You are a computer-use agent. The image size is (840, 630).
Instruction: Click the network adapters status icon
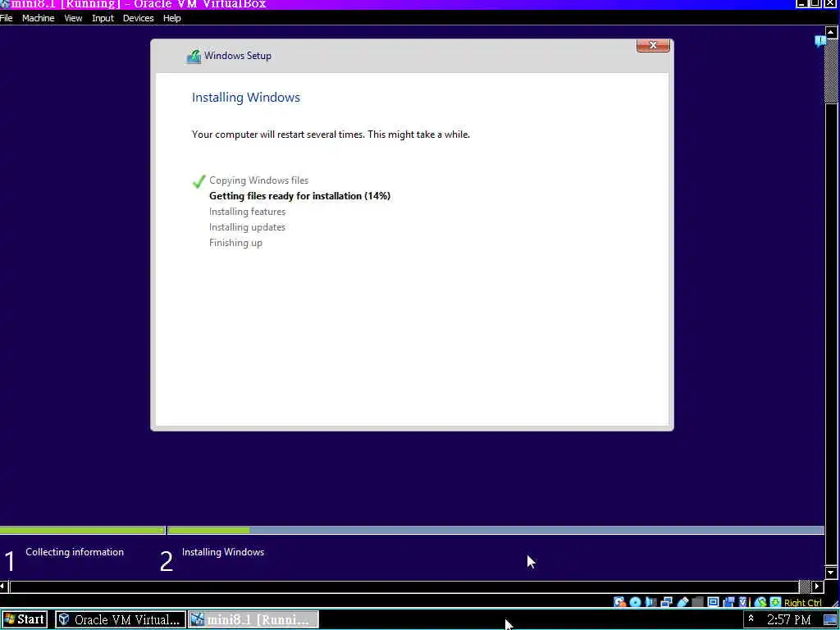click(x=666, y=602)
